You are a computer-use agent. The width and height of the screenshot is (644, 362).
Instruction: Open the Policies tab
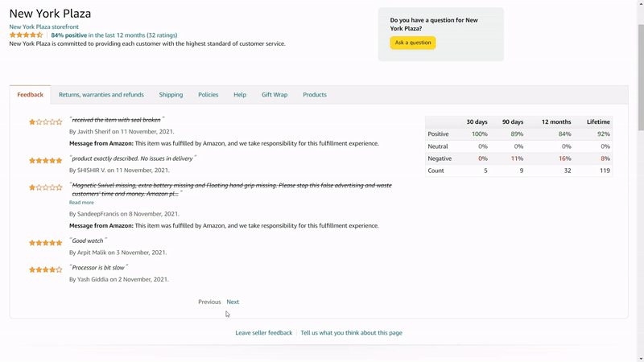(x=208, y=95)
